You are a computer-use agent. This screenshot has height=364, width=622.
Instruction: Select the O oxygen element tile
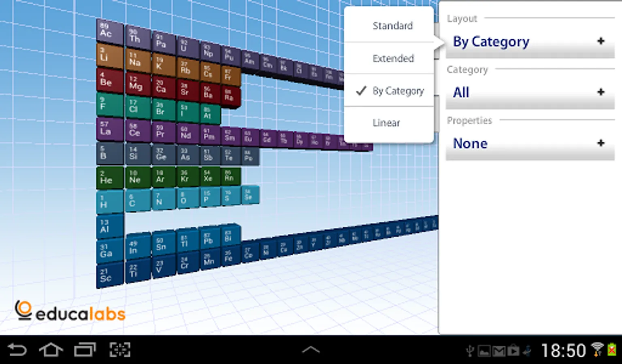click(x=187, y=199)
